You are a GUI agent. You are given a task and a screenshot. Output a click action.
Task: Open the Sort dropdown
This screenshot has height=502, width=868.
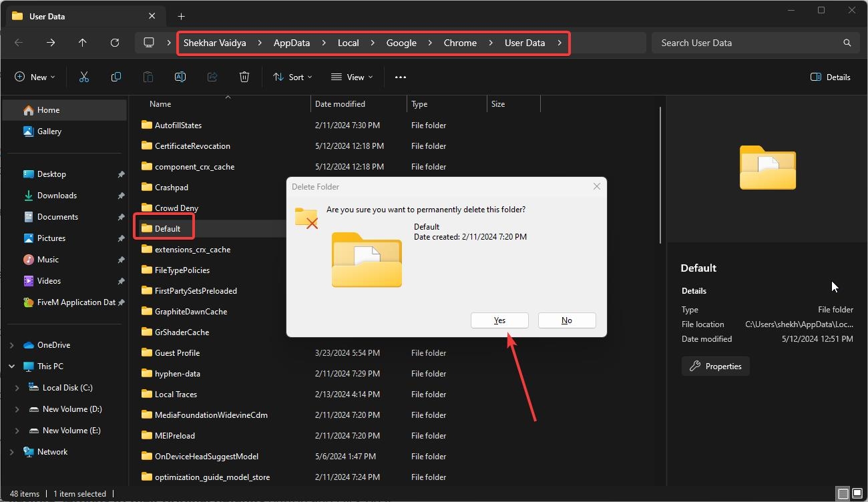coord(292,77)
